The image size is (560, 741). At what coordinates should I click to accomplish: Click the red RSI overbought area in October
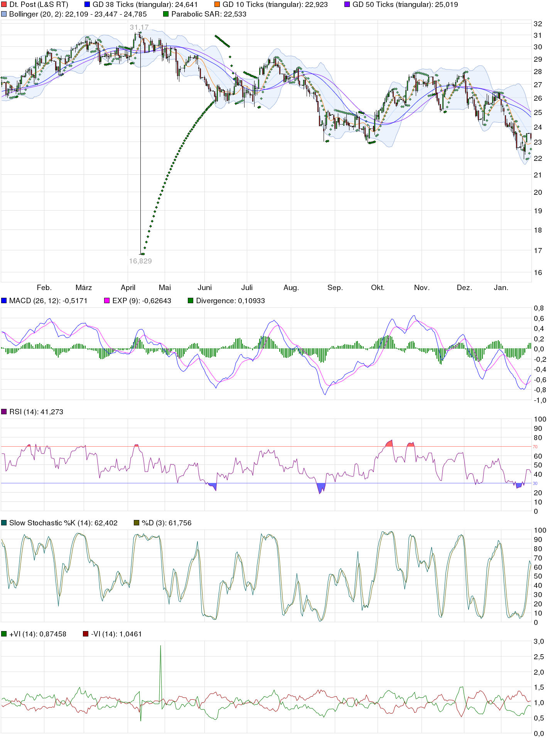pos(389,443)
